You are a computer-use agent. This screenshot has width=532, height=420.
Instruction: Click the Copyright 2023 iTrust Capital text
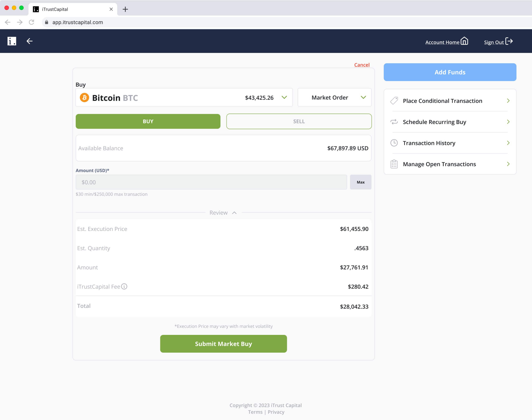pyautogui.click(x=266, y=405)
